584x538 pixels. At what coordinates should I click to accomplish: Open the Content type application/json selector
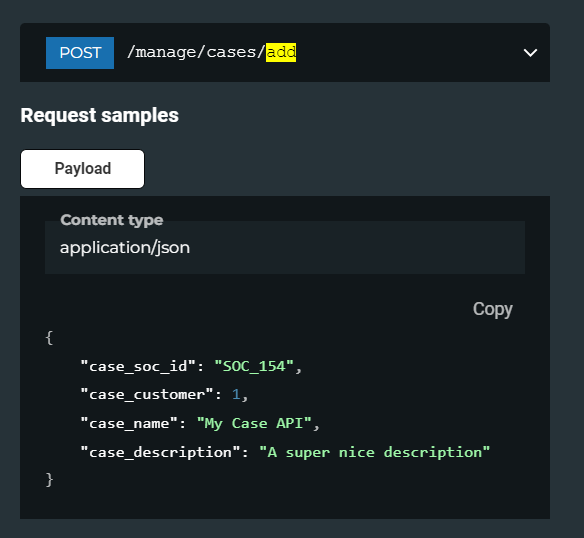click(285, 247)
